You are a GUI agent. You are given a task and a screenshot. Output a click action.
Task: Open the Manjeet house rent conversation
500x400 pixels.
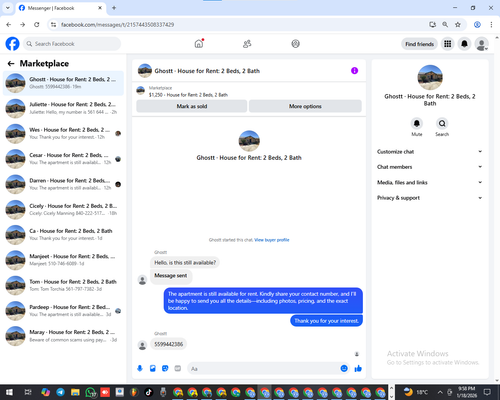tap(63, 260)
